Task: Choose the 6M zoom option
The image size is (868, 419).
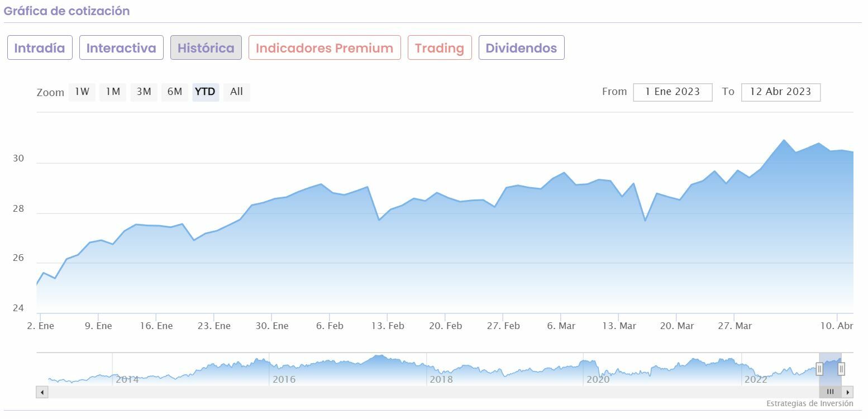Action: (x=175, y=92)
